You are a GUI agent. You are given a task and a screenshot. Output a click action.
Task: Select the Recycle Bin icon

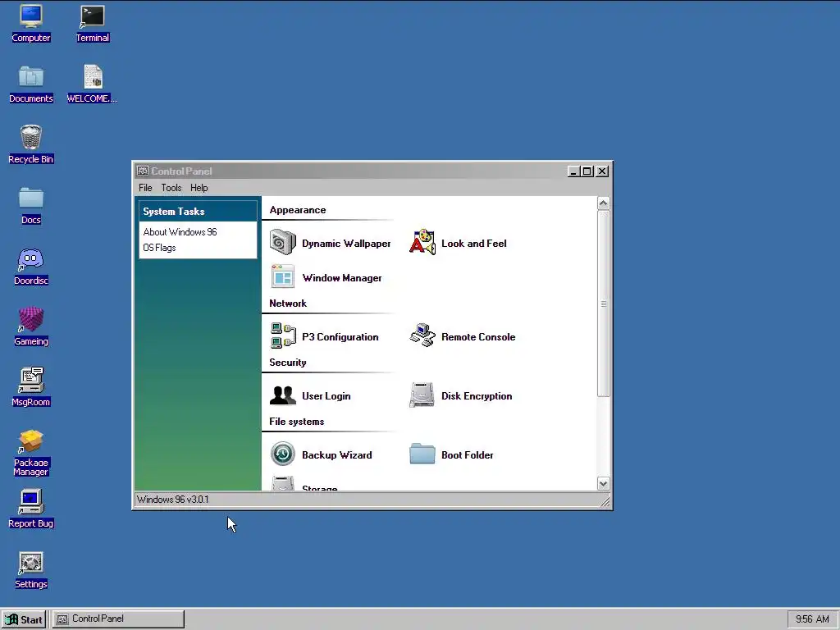[31, 144]
